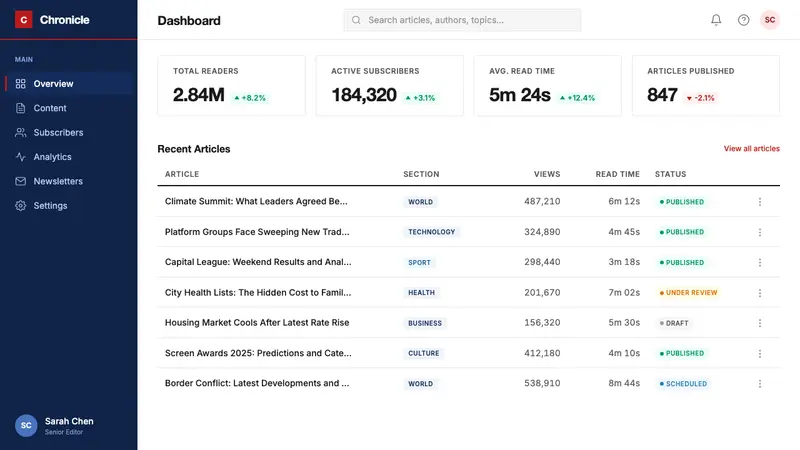Click the Recent Articles heading
The width and height of the screenshot is (800, 450).
[x=194, y=149]
